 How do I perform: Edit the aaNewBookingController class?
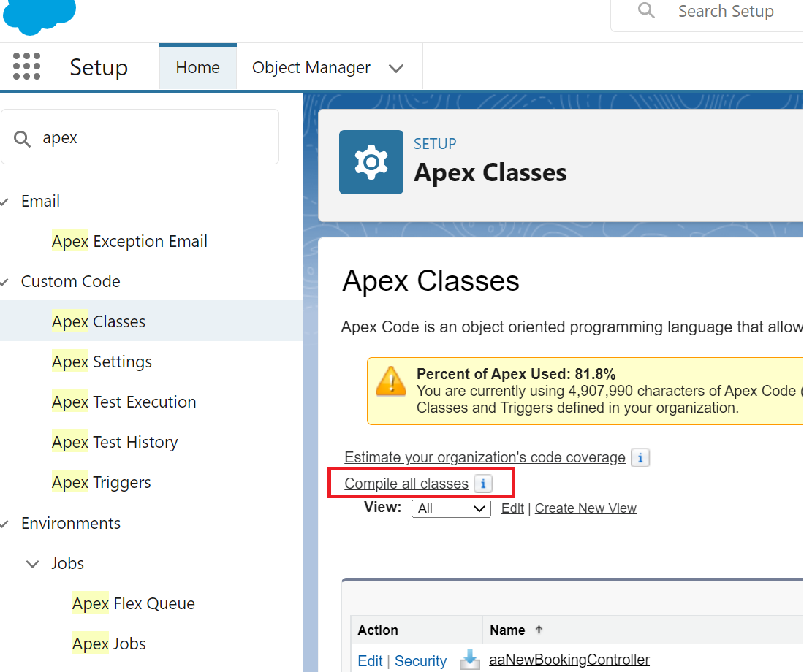371,661
